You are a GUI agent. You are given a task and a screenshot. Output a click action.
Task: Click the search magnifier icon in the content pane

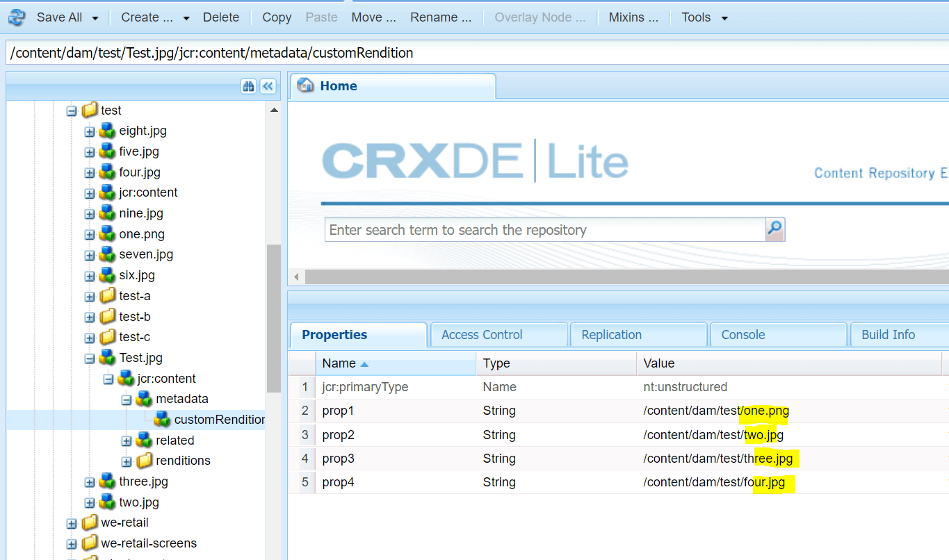(x=774, y=229)
